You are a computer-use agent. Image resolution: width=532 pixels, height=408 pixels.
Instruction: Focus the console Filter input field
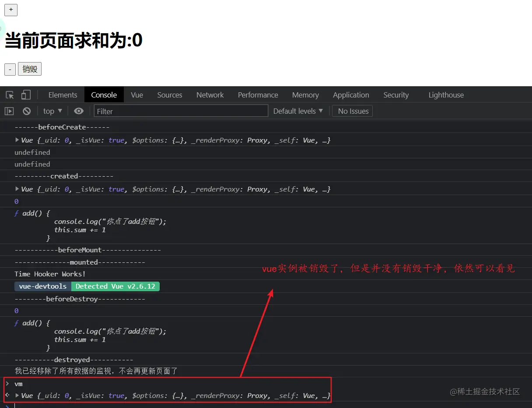181,111
